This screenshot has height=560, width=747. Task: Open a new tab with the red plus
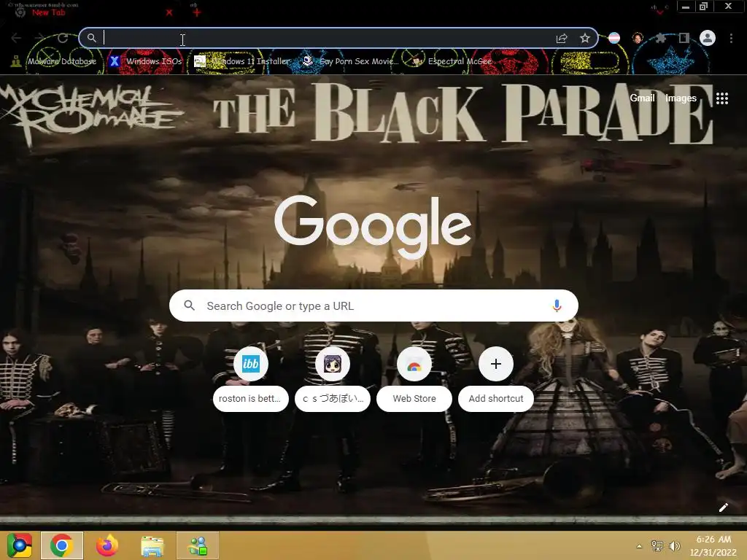coord(197,12)
